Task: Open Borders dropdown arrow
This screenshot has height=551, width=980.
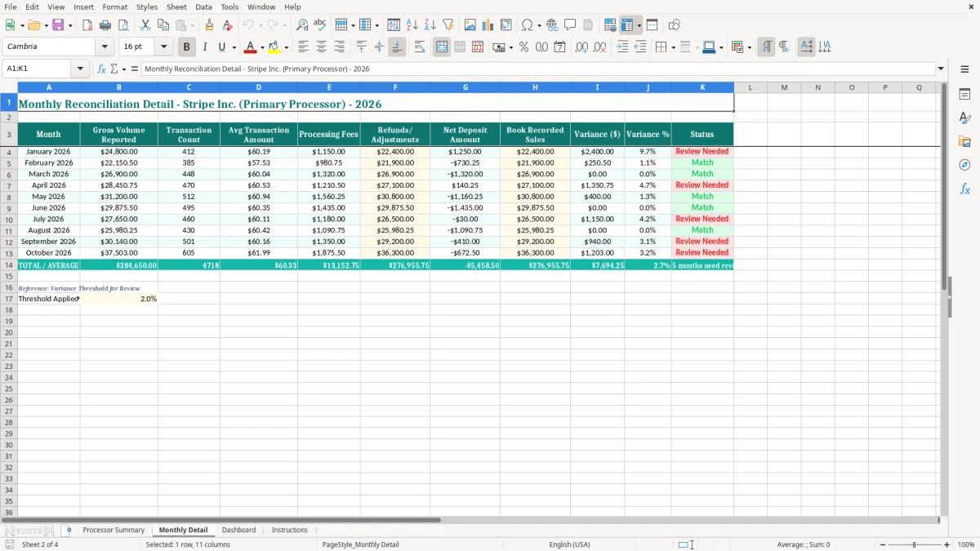Action: 675,47
